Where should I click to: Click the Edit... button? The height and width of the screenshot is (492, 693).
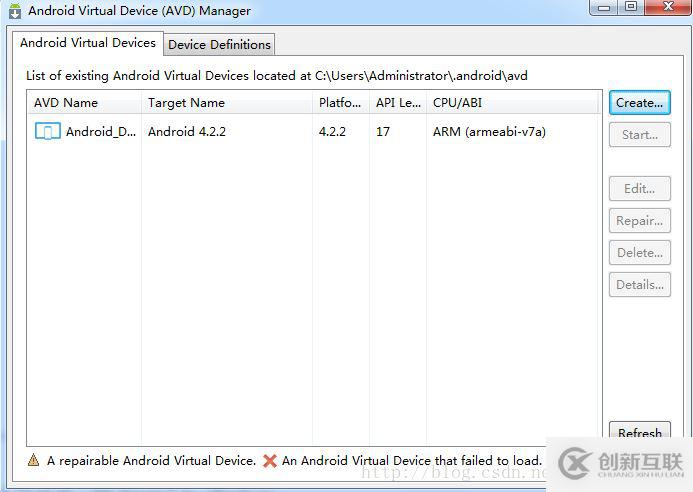coord(640,188)
